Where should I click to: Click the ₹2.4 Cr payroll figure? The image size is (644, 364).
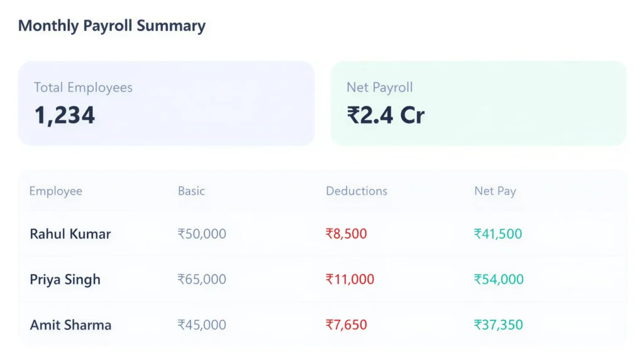pos(386,115)
